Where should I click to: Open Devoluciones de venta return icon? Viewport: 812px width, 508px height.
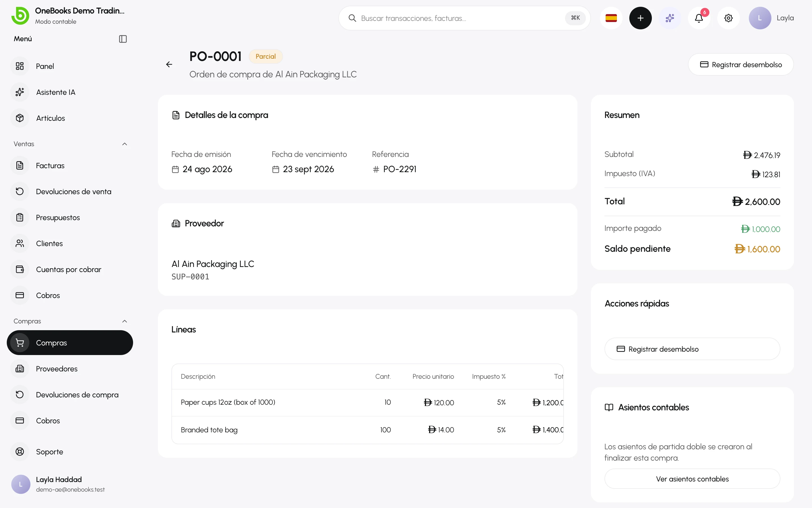pos(20,192)
